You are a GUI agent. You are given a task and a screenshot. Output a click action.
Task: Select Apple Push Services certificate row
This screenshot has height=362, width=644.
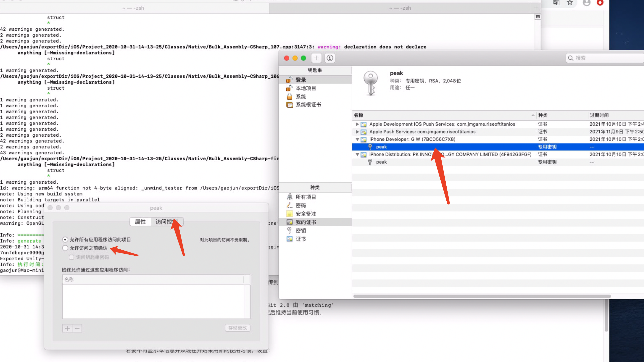click(498, 132)
